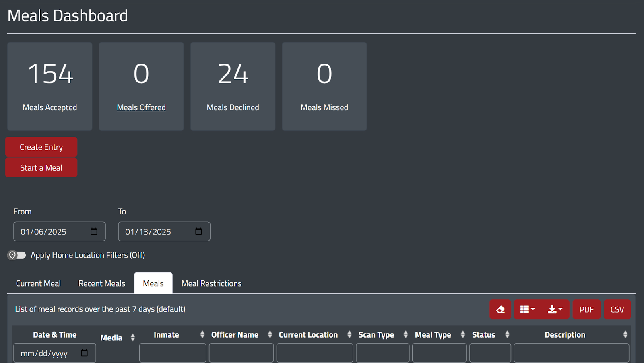This screenshot has height=363, width=644.
Task: Click the 0 Meals Missed card
Action: (324, 87)
